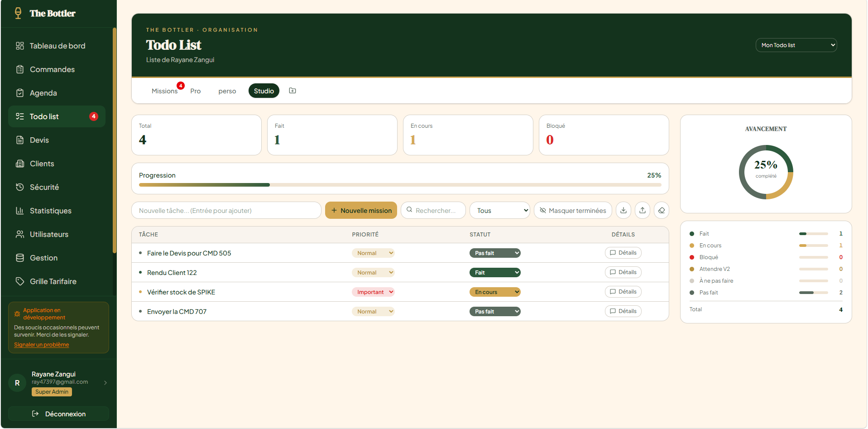Click the download export icon
This screenshot has height=429, width=868.
623,210
